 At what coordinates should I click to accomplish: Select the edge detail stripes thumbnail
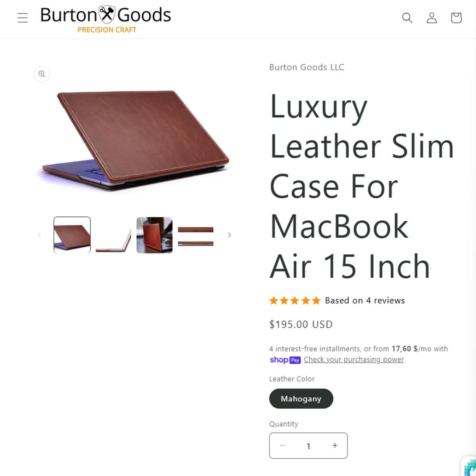196,235
